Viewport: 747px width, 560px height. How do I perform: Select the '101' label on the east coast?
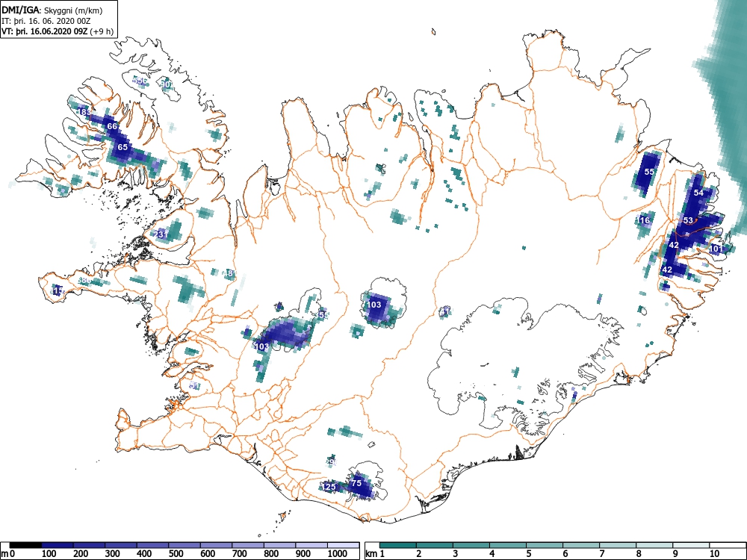pyautogui.click(x=716, y=249)
